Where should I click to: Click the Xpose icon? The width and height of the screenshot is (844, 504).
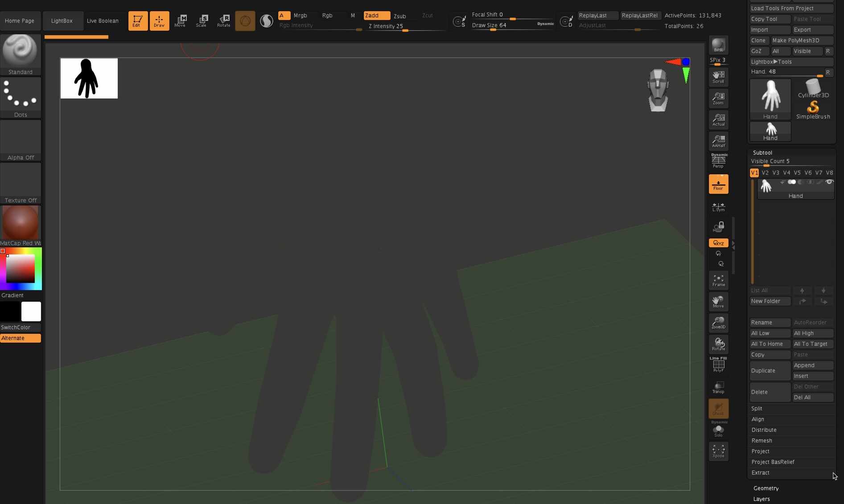pyautogui.click(x=718, y=451)
